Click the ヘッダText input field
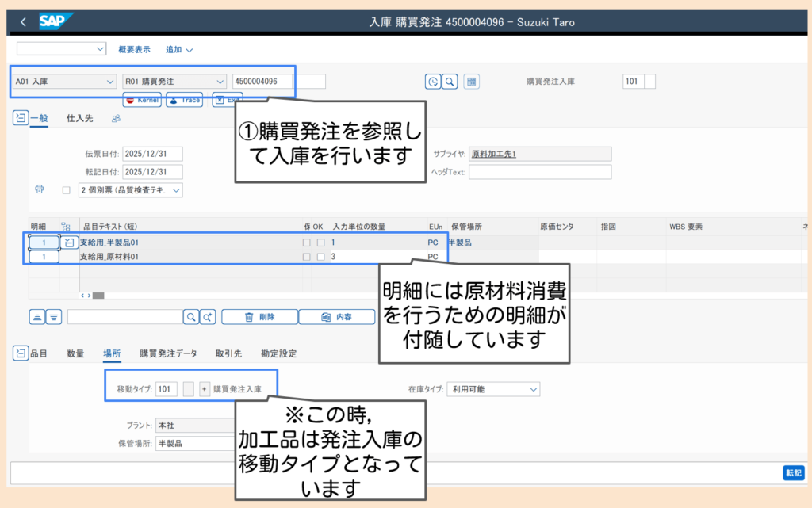Viewport: 812px width, 508px height. point(540,172)
